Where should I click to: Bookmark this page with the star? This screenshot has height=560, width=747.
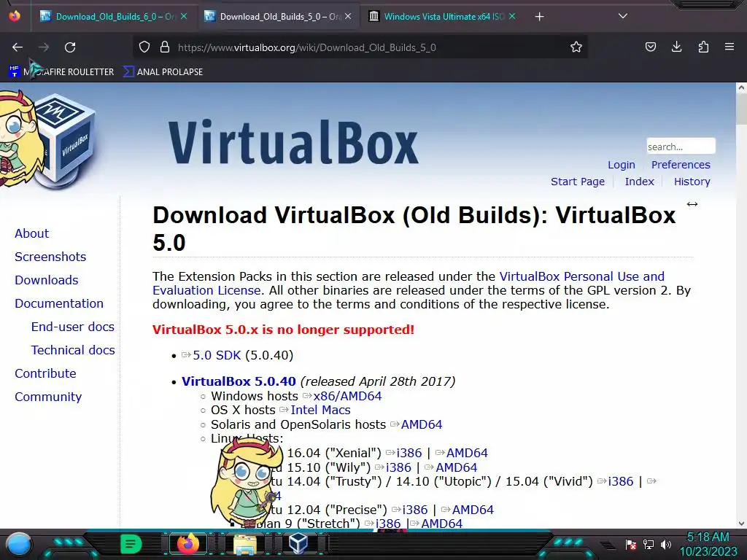576,47
